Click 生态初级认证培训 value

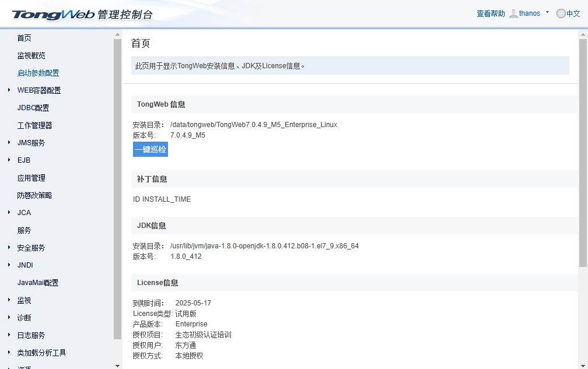[203, 335]
